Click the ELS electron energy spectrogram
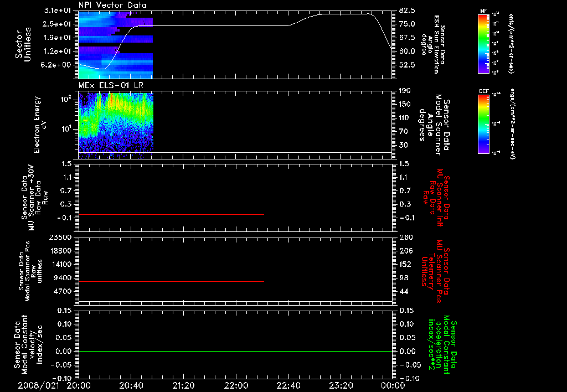This screenshot has height=392, width=567. [116, 125]
